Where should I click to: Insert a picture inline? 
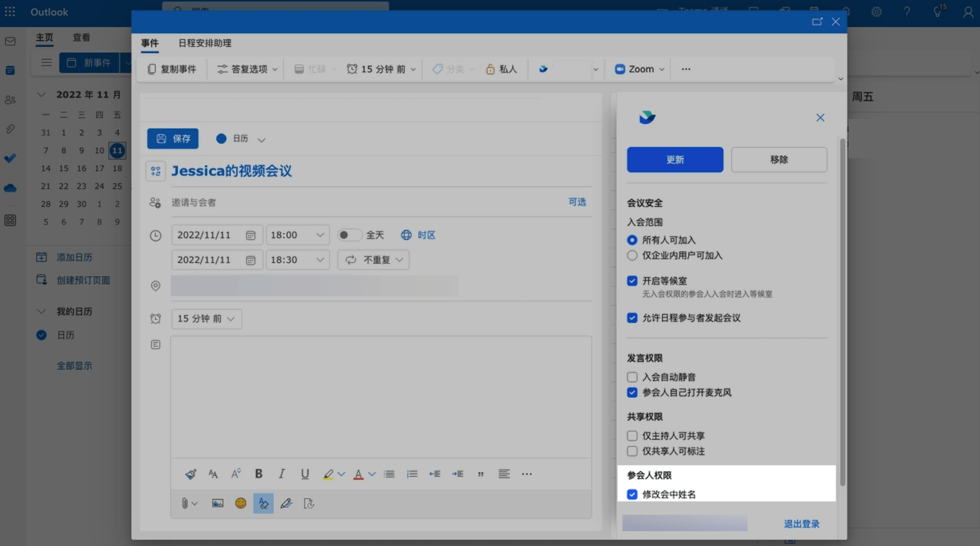217,503
